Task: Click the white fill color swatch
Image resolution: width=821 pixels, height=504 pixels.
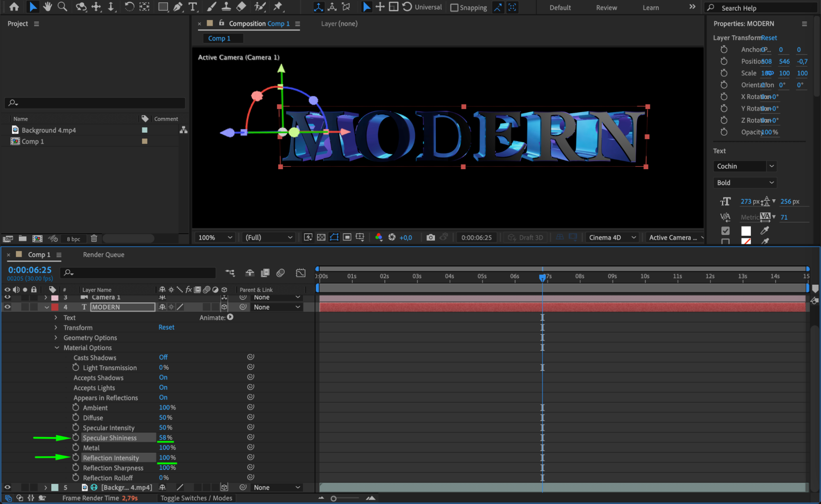Action: (x=746, y=231)
